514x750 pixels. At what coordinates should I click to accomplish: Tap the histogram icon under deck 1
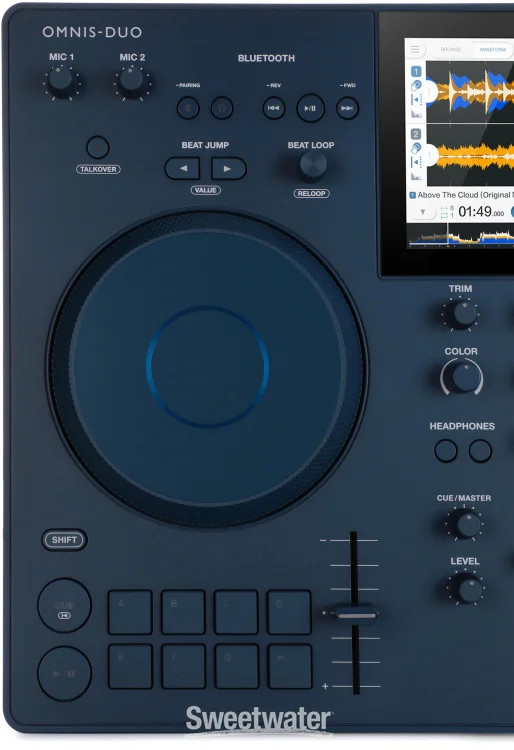416,114
